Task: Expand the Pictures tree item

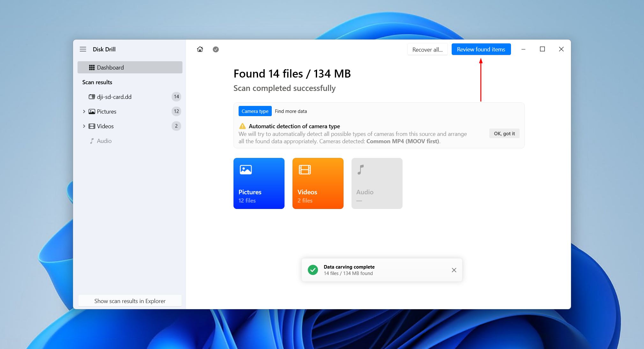Action: 84,111
